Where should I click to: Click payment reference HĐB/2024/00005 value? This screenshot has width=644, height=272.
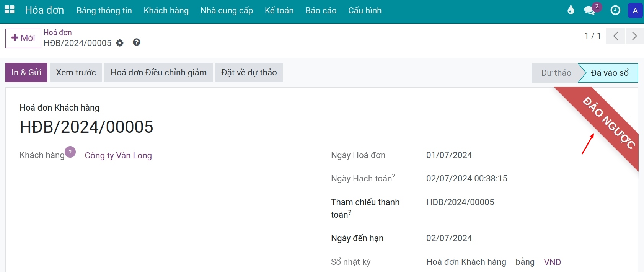point(460,202)
